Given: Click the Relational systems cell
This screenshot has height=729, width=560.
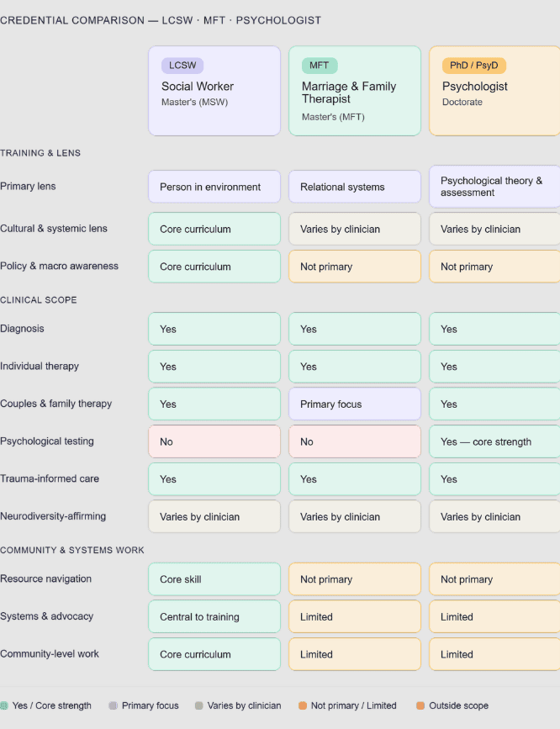Looking at the screenshot, I should pos(354,187).
